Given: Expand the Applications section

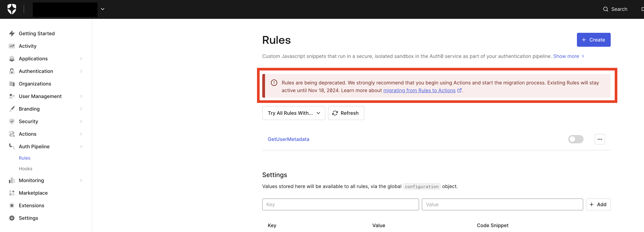Looking at the screenshot, I should click(33, 58).
